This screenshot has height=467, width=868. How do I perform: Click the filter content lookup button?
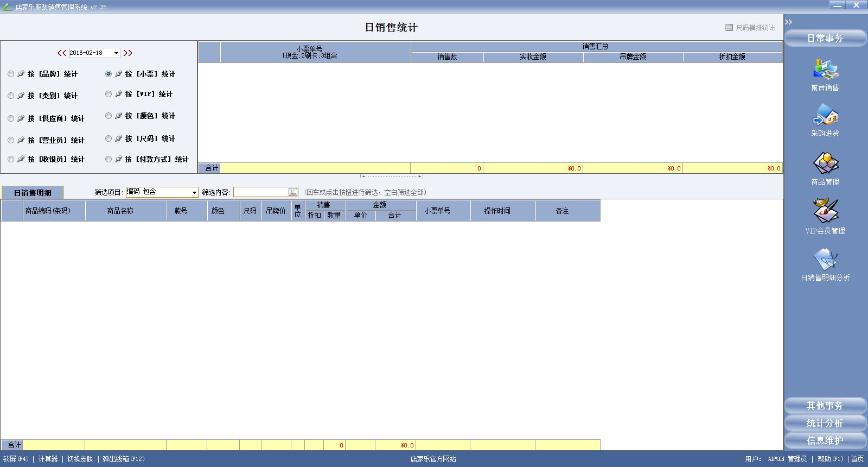pos(293,192)
